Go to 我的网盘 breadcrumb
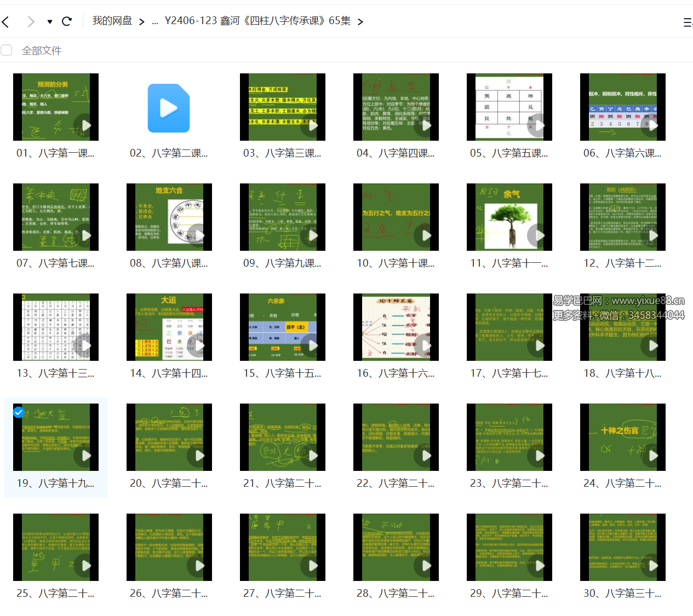This screenshot has height=616, width=693. [x=112, y=21]
